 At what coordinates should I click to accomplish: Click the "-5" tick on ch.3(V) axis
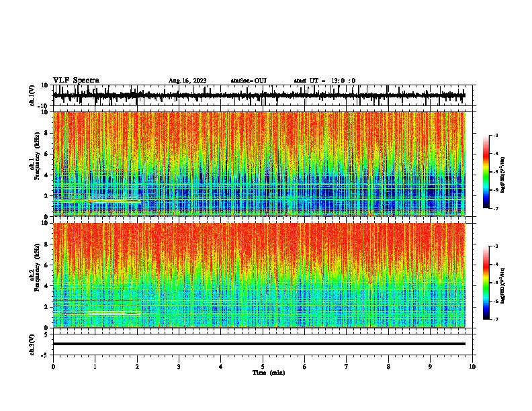[x=46, y=355]
